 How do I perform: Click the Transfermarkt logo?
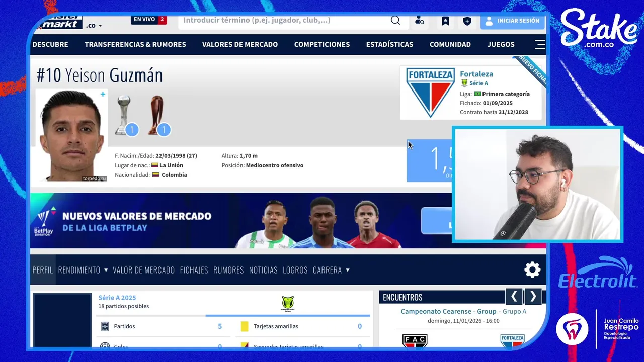pyautogui.click(x=60, y=22)
